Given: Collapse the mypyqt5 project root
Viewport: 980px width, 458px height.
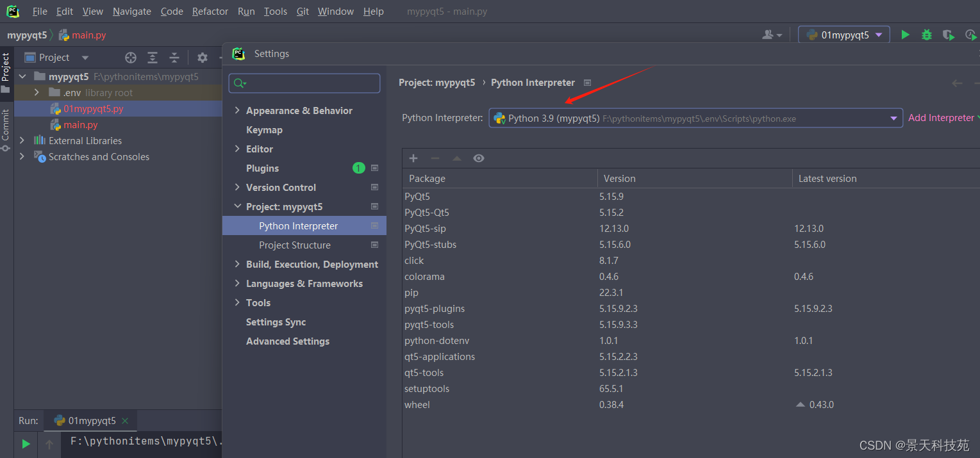Looking at the screenshot, I should pyautogui.click(x=22, y=76).
